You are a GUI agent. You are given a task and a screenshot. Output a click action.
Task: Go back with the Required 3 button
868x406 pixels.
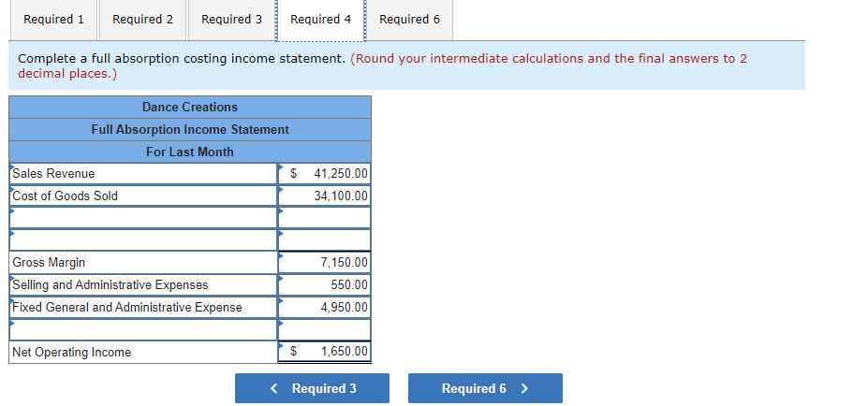coord(312,388)
